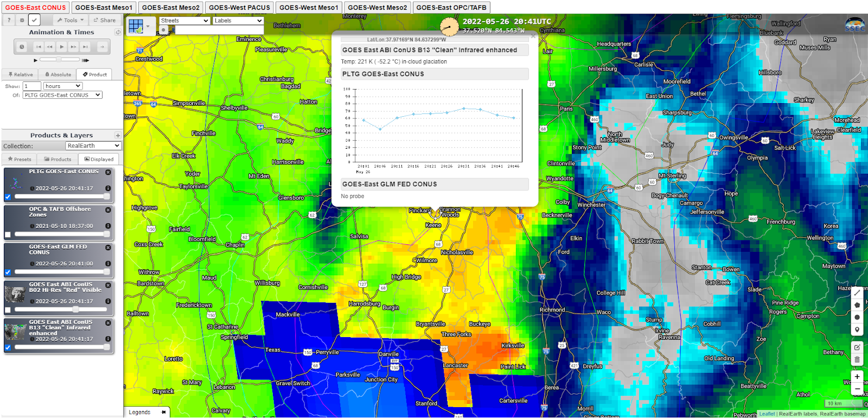Open the GOES-East Meso2 tab
Screen dimensions: 868x418
coord(171,8)
